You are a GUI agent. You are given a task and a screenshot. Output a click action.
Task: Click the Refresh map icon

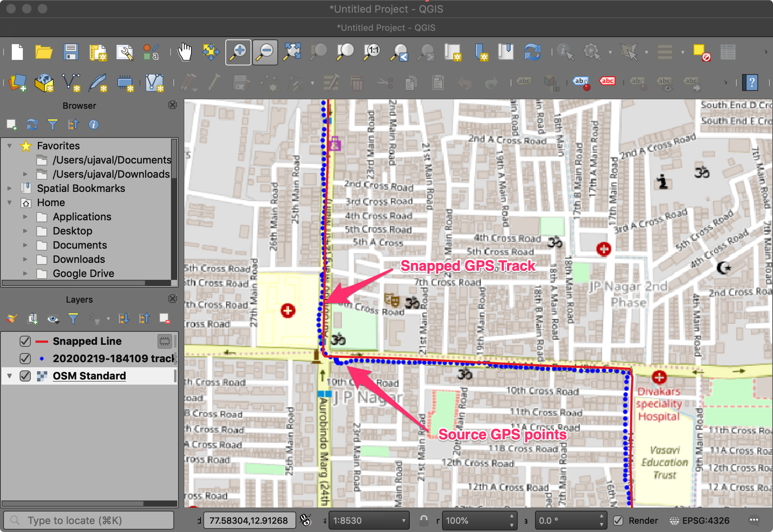point(532,52)
